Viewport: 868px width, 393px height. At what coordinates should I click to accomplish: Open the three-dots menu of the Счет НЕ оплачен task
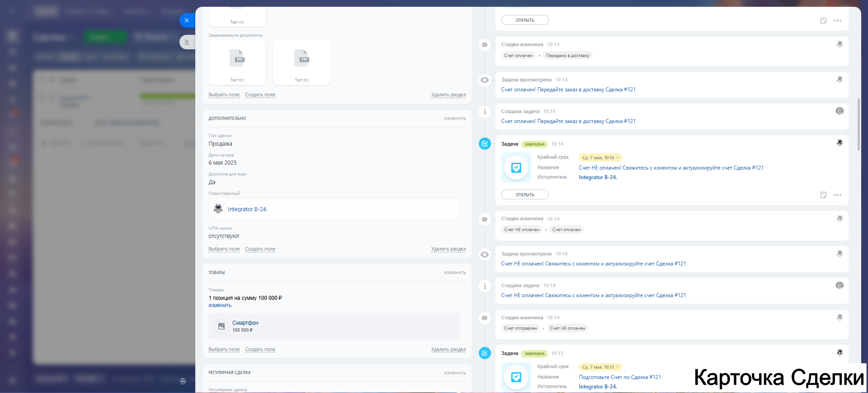coord(837,195)
